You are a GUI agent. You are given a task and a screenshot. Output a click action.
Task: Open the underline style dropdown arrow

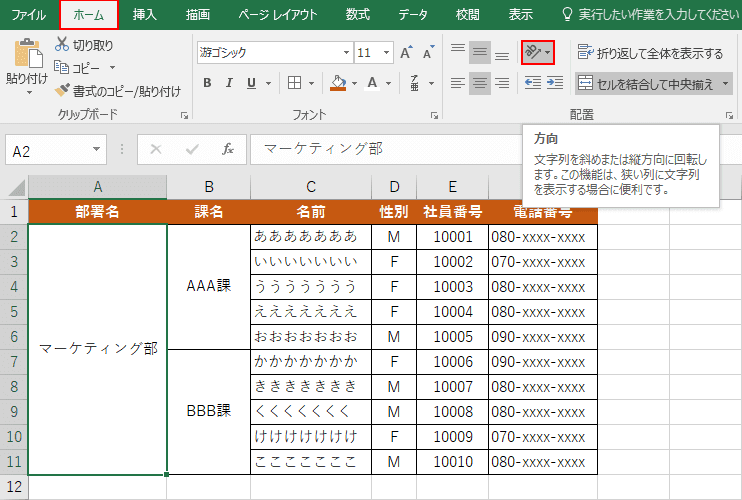point(268,84)
